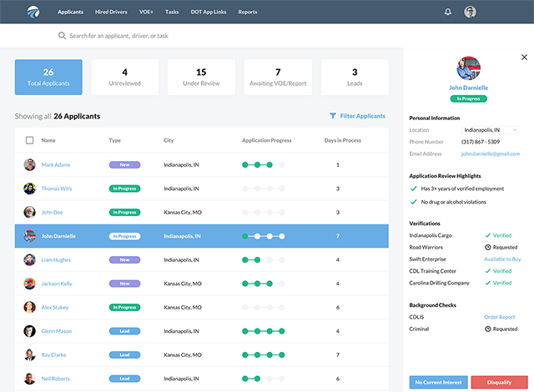Click John Darnielle's large profile picture
The image size is (534, 392).
[x=469, y=68]
